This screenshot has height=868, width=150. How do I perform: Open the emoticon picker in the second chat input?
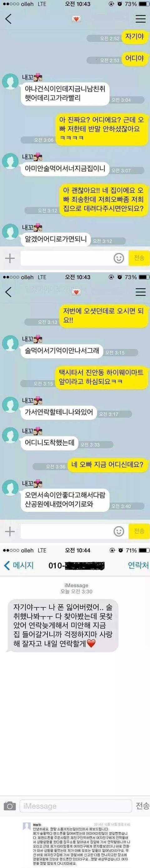pos(118,532)
